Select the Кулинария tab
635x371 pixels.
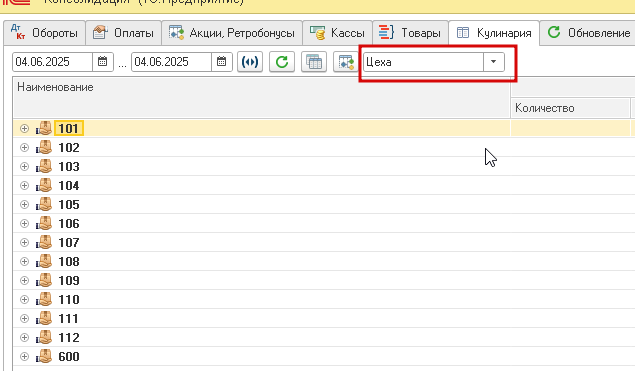tap(494, 33)
